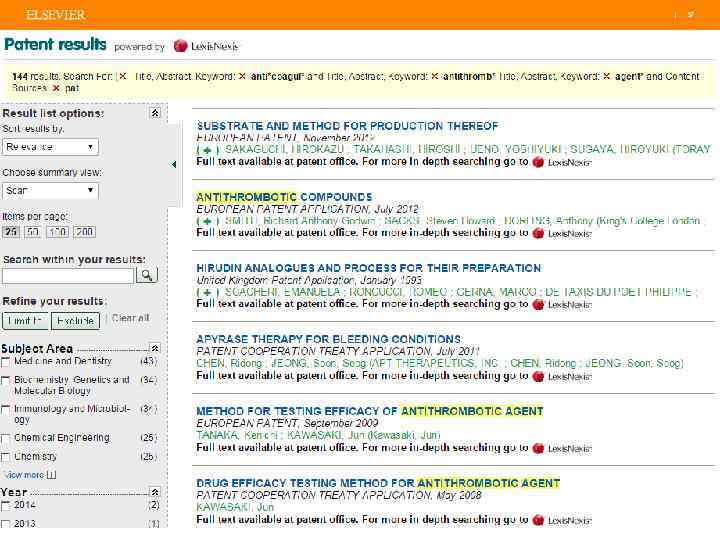Focus the Search within your results field
This screenshot has height=540, width=720.
coord(68,276)
